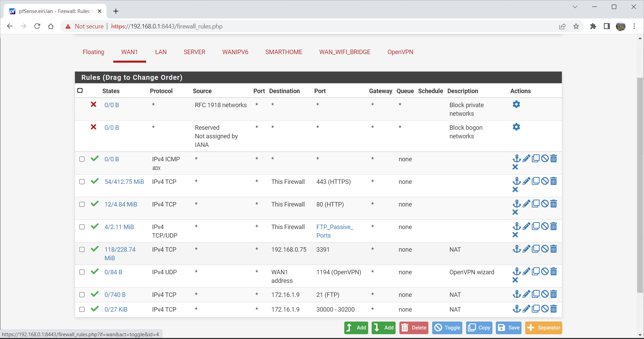The width and height of the screenshot is (644, 339).
Task: Kill states X icon on HTTPS rule
Action: [x=515, y=189]
